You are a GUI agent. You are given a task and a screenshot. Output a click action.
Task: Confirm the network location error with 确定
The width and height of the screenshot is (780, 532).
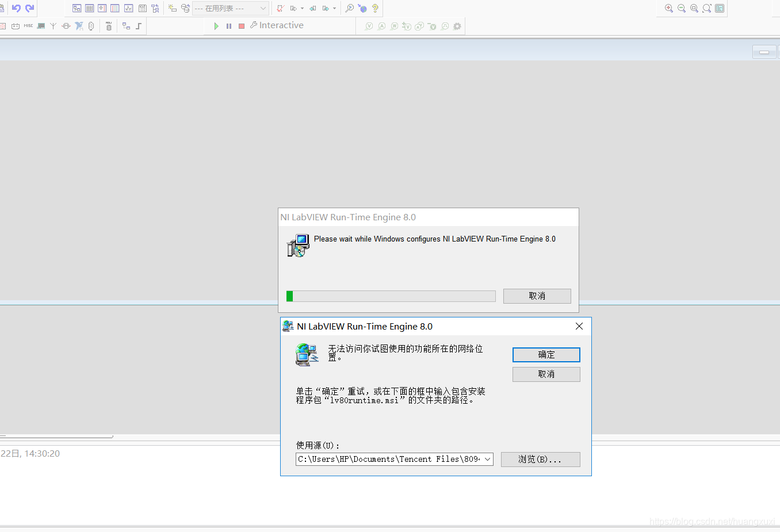pos(546,354)
